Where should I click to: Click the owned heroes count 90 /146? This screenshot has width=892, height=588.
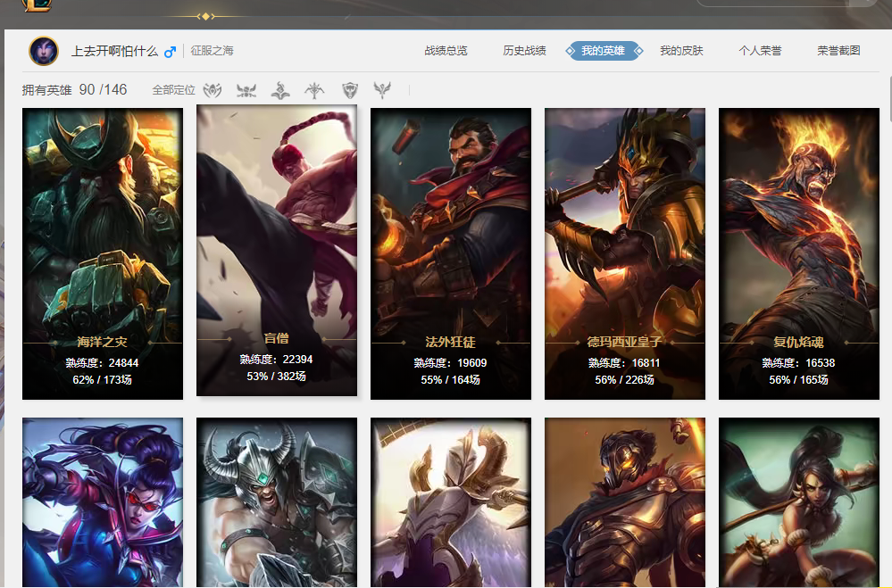tap(103, 90)
